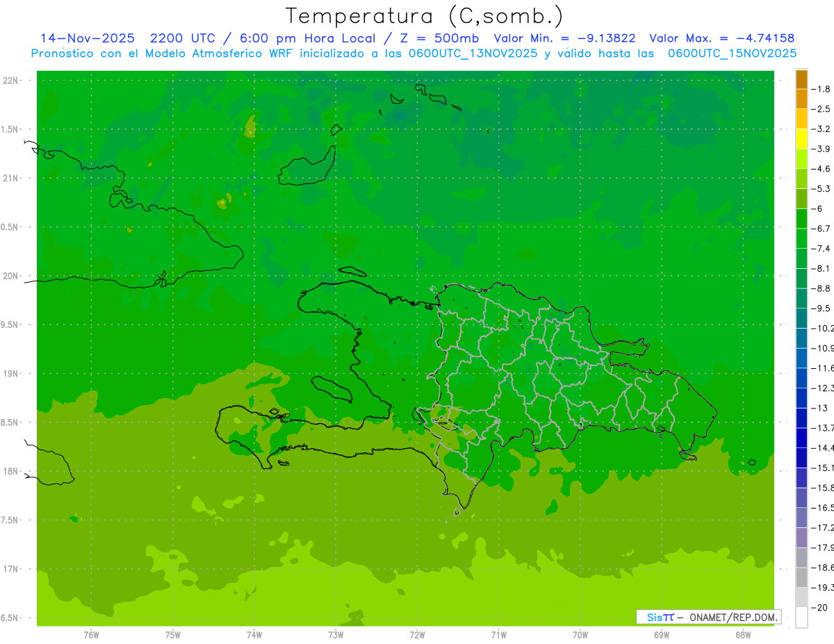834x644 pixels.
Task: Click the '73W' longitude label
Action: (x=336, y=635)
